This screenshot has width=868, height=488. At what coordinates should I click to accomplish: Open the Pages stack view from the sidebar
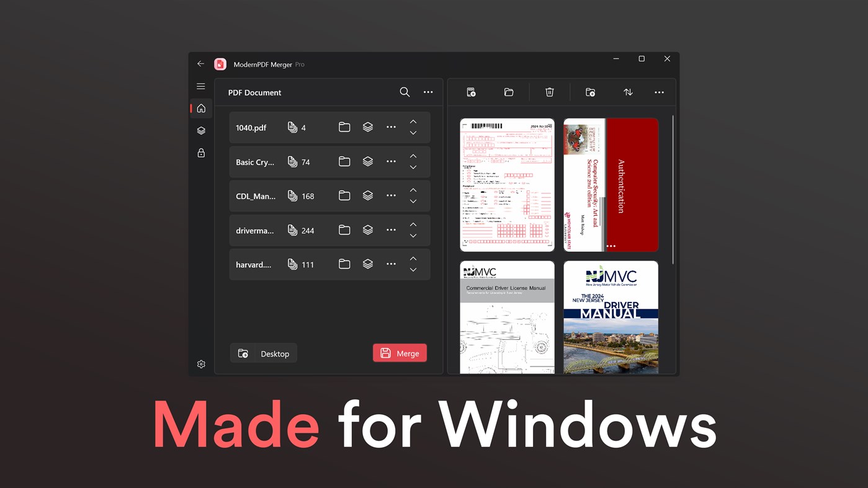pos(200,130)
